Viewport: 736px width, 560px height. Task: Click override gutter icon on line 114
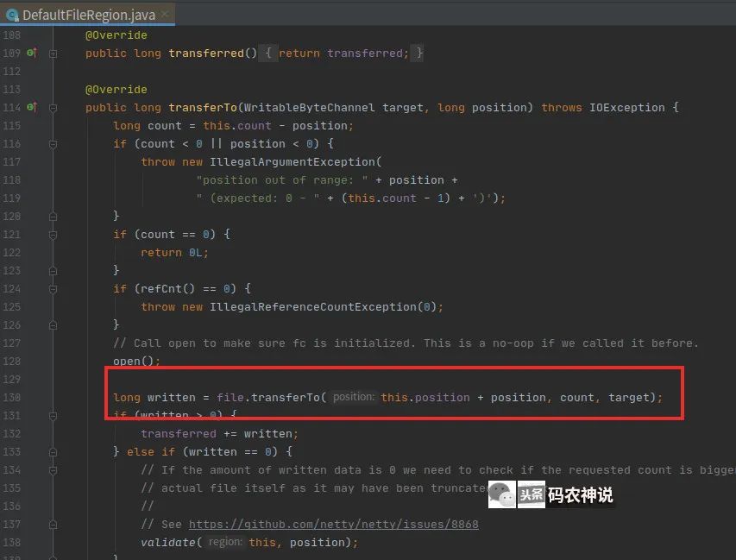pos(32,107)
